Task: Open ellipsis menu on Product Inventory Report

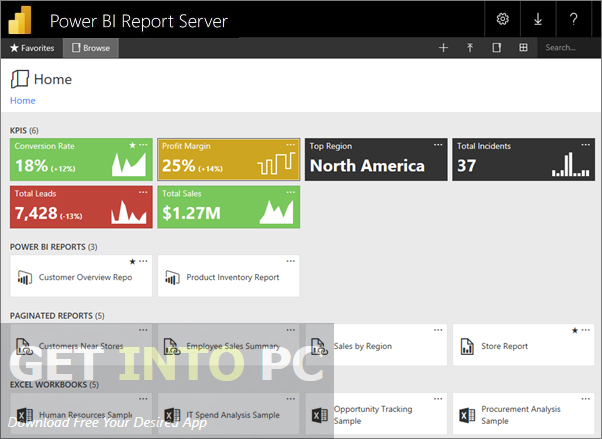Action: [x=291, y=261]
